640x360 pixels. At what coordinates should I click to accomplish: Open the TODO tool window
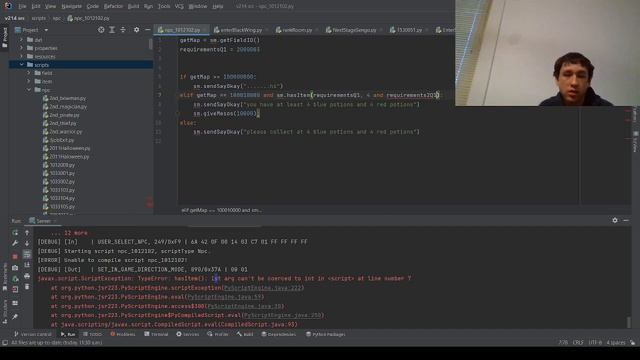93,334
